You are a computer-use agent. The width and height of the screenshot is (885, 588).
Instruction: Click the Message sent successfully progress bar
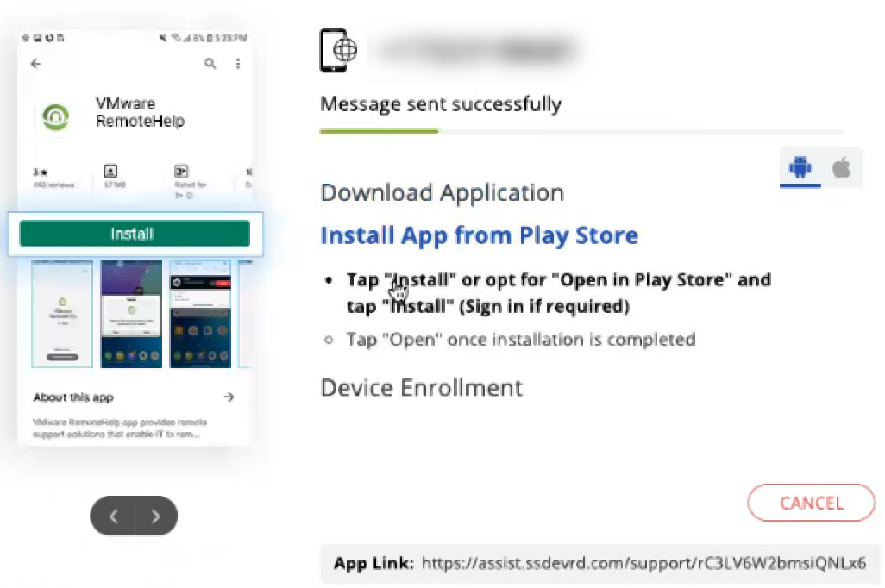[x=582, y=132]
